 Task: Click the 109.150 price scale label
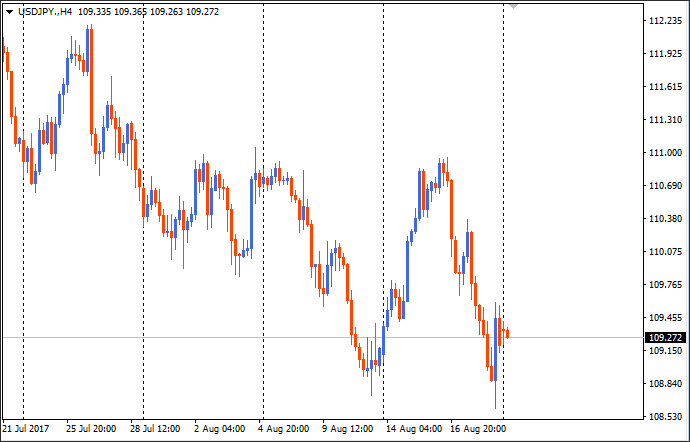665,351
